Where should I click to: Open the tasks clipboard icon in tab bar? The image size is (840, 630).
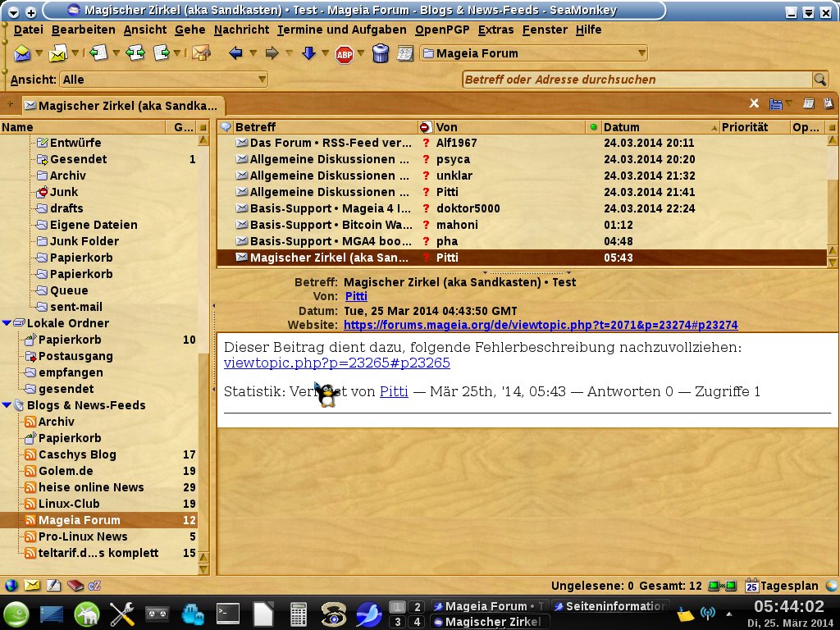click(829, 103)
